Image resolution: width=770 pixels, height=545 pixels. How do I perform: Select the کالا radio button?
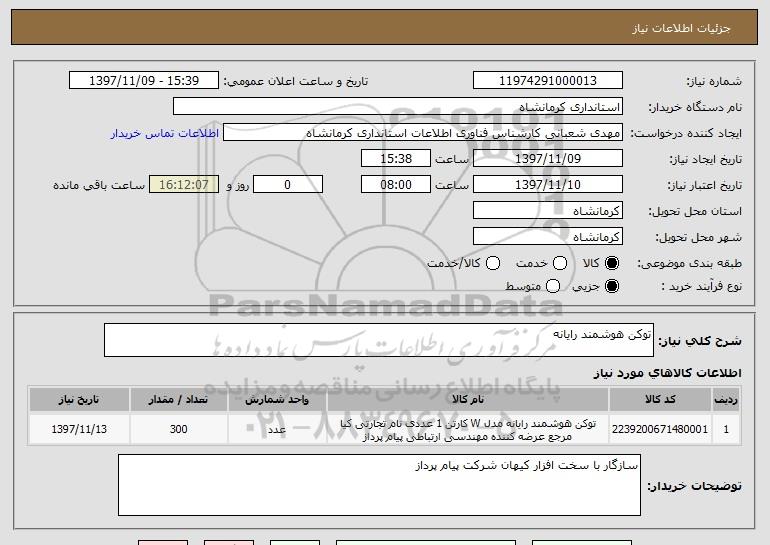[612, 263]
